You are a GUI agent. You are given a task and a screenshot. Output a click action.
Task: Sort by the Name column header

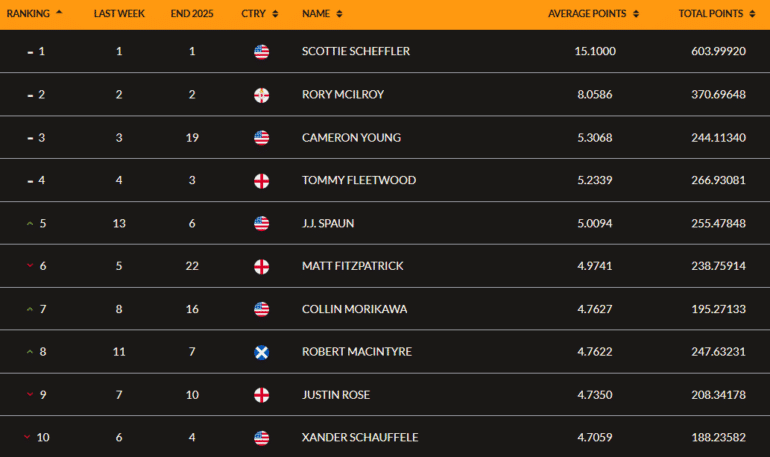pos(322,14)
